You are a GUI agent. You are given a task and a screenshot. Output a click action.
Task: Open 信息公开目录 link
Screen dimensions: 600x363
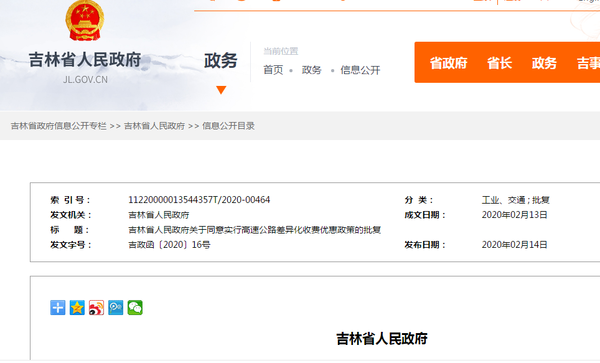coord(228,126)
